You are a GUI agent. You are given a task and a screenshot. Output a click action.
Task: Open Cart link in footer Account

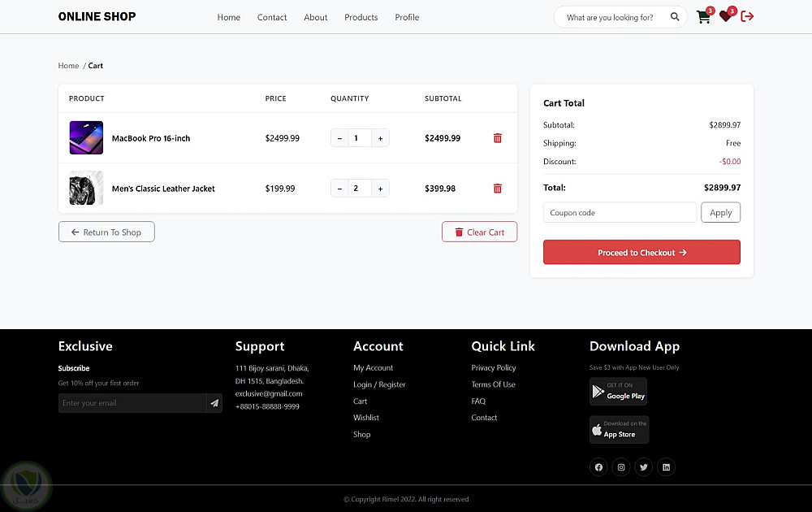click(360, 401)
